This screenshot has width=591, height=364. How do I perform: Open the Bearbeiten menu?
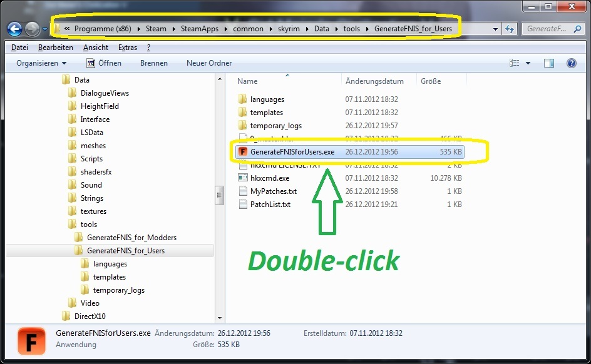pos(55,48)
